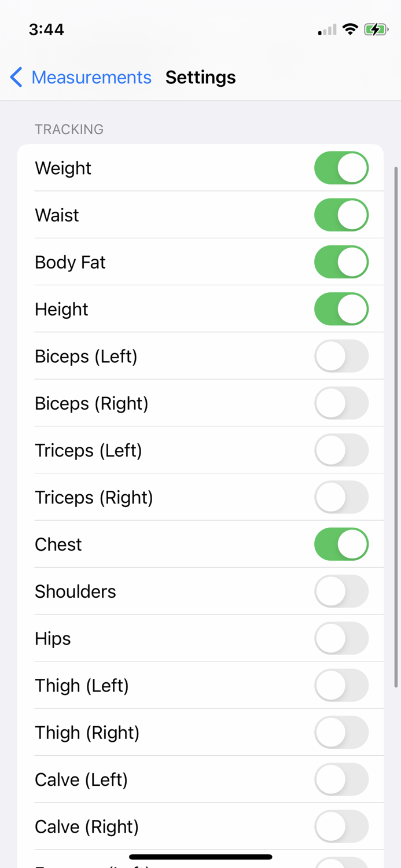The height and width of the screenshot is (868, 401).
Task: Tap the charging battery icon
Action: 376,29
